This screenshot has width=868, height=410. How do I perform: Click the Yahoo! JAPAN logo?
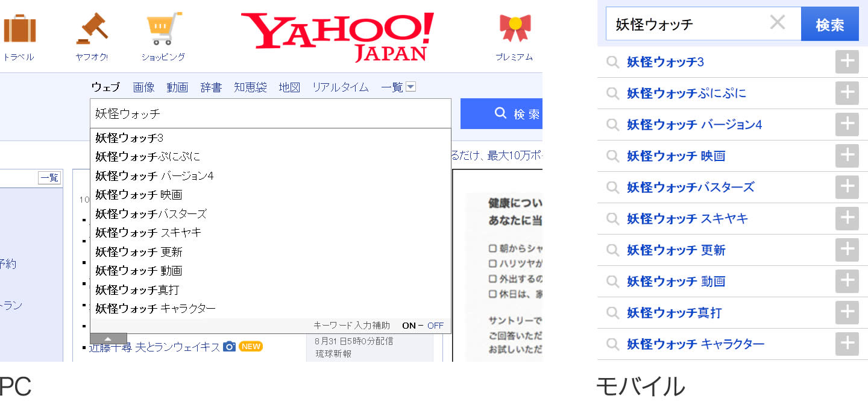[337, 37]
